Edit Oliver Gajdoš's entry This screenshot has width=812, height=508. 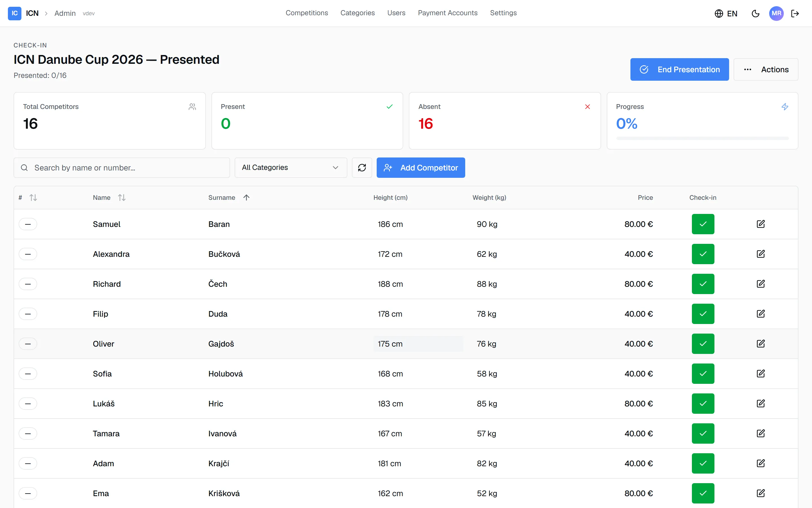point(761,344)
